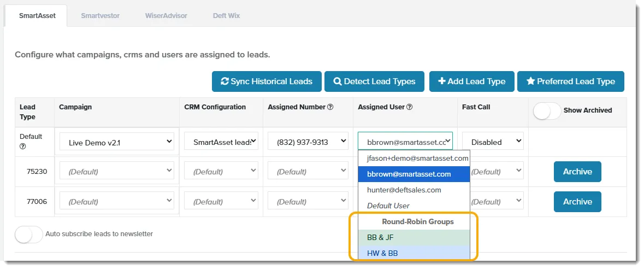Open Fast Call dropdown for lead 77006
The width and height of the screenshot is (644, 269).
497,201
